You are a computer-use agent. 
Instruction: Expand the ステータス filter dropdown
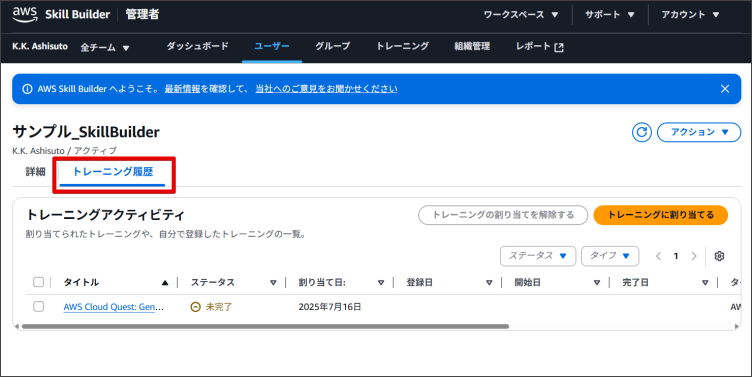538,256
